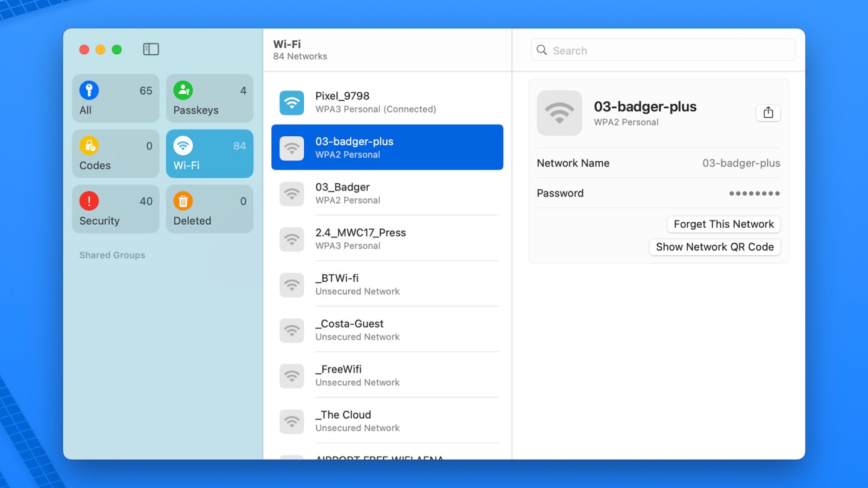Open the Security category
Image resolution: width=868 pixels, height=488 pixels.
click(x=116, y=209)
